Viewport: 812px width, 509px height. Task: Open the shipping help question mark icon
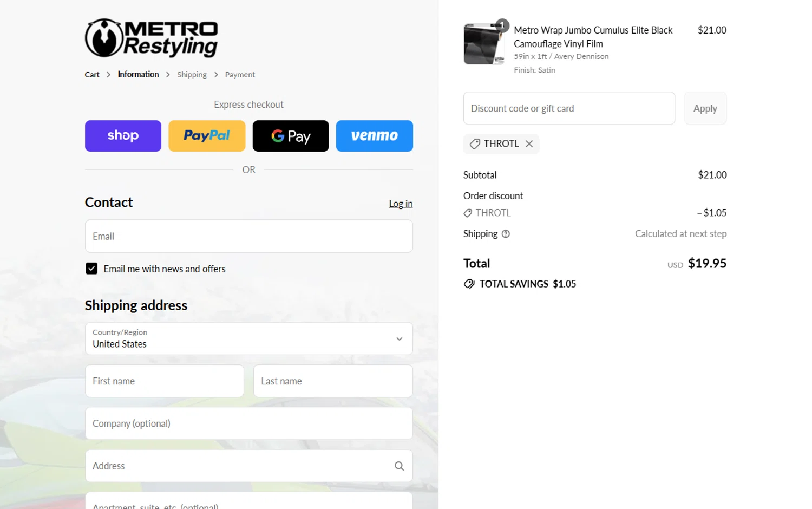pos(506,234)
